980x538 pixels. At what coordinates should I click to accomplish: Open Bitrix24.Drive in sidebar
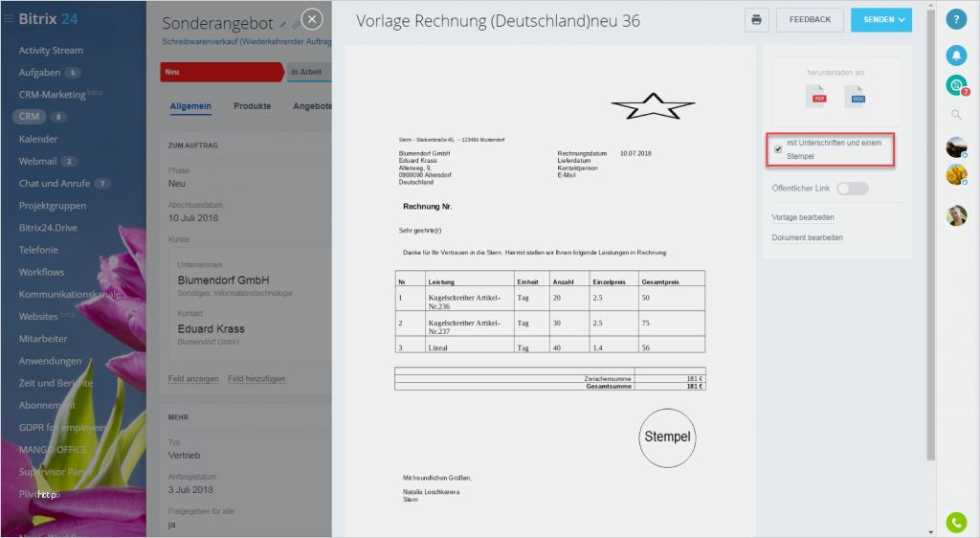pos(48,228)
